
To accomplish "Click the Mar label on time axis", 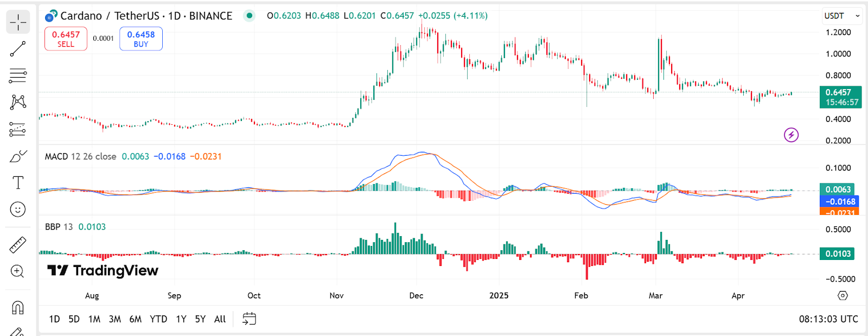I will click(656, 296).
